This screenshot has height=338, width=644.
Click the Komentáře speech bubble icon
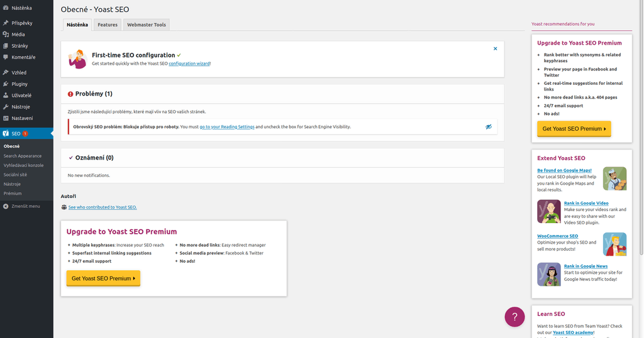coord(6,57)
